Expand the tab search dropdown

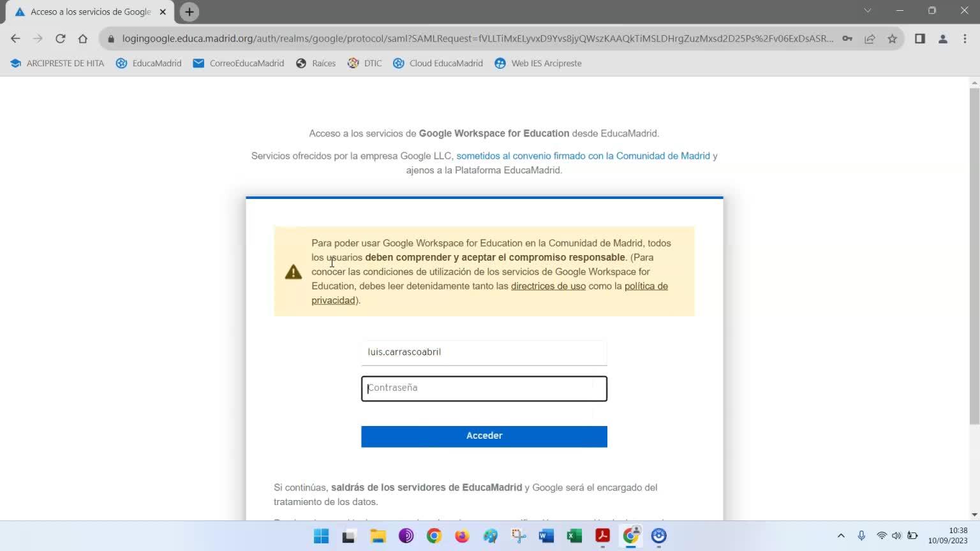click(867, 10)
